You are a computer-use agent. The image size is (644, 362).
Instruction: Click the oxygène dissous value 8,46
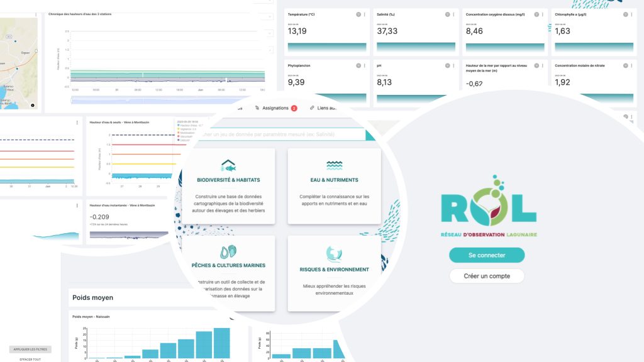click(x=474, y=31)
